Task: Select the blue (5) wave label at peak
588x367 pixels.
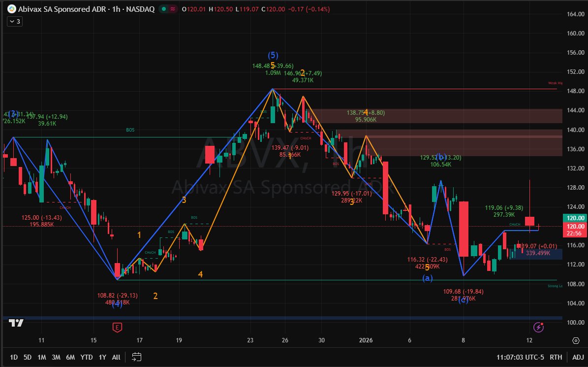Action: pos(273,56)
